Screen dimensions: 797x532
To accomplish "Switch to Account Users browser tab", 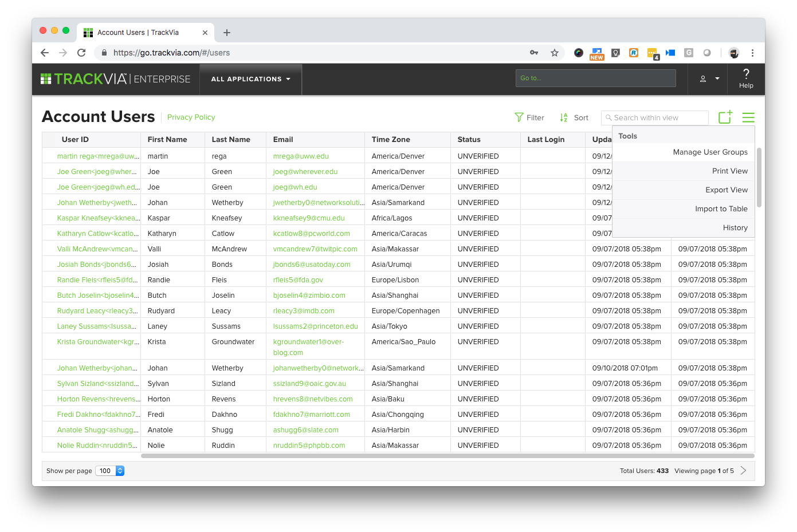I will pyautogui.click(x=146, y=33).
